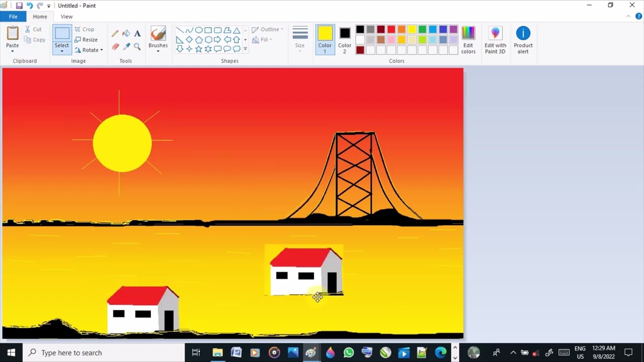
Task: Launch Edit with Paint 3D
Action: tap(495, 40)
